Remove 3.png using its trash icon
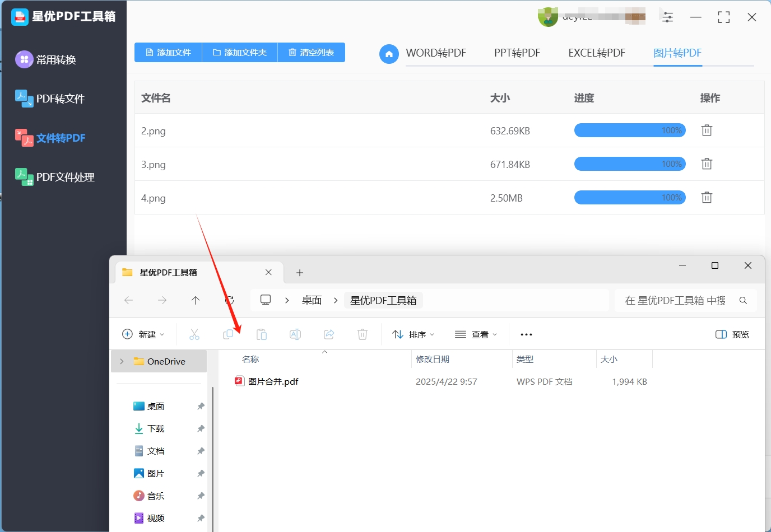Image resolution: width=771 pixels, height=532 pixels. (x=707, y=164)
